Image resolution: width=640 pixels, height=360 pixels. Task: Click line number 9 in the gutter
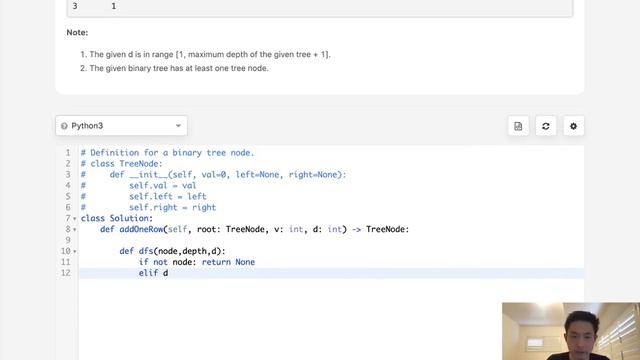tap(68, 240)
